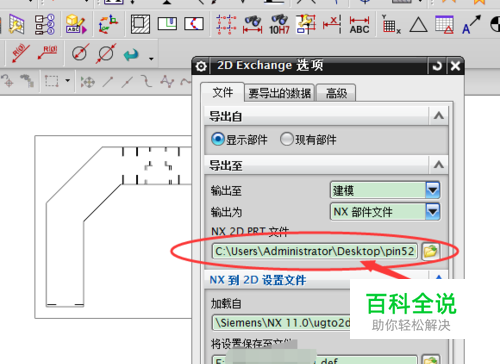Viewport: 500px width, 364px height.
Task: Open the 输出至 建模 dropdown
Action: click(x=385, y=190)
